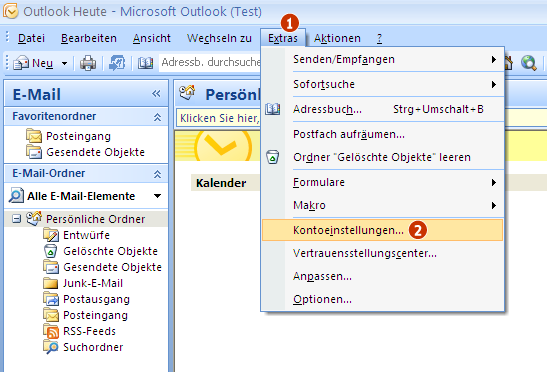Open the Bearbeiten menu
Viewport: 547px width, 372px height.
pos(89,38)
